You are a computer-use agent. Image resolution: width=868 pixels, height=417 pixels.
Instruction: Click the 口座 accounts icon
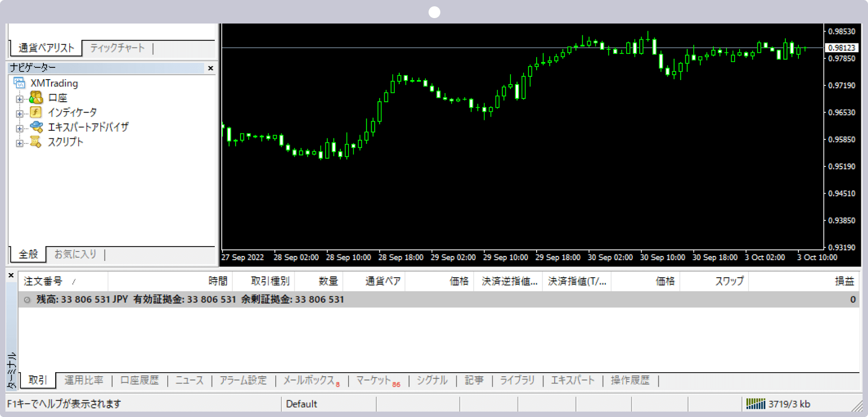[x=36, y=98]
